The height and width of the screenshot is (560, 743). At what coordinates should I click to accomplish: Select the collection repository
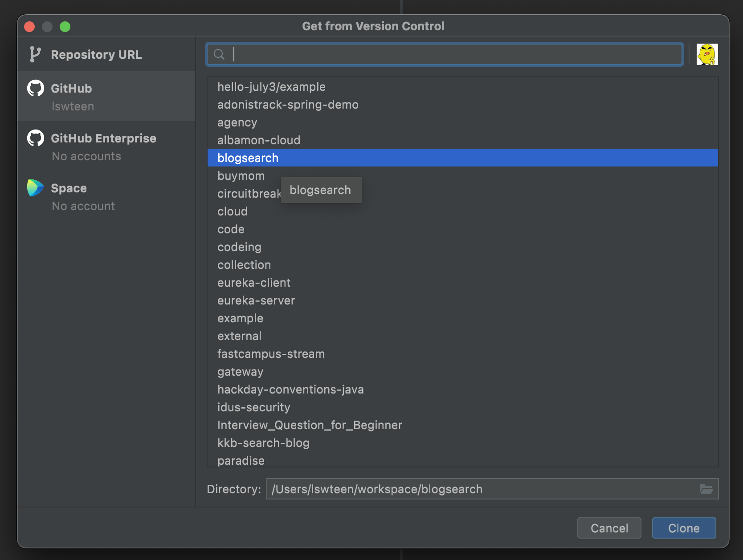point(462,264)
